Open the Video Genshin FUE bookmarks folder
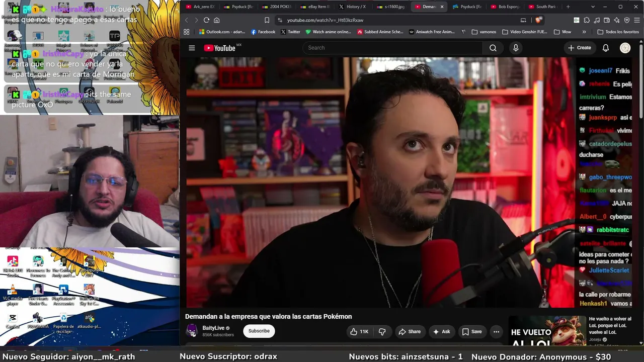 pos(525,32)
